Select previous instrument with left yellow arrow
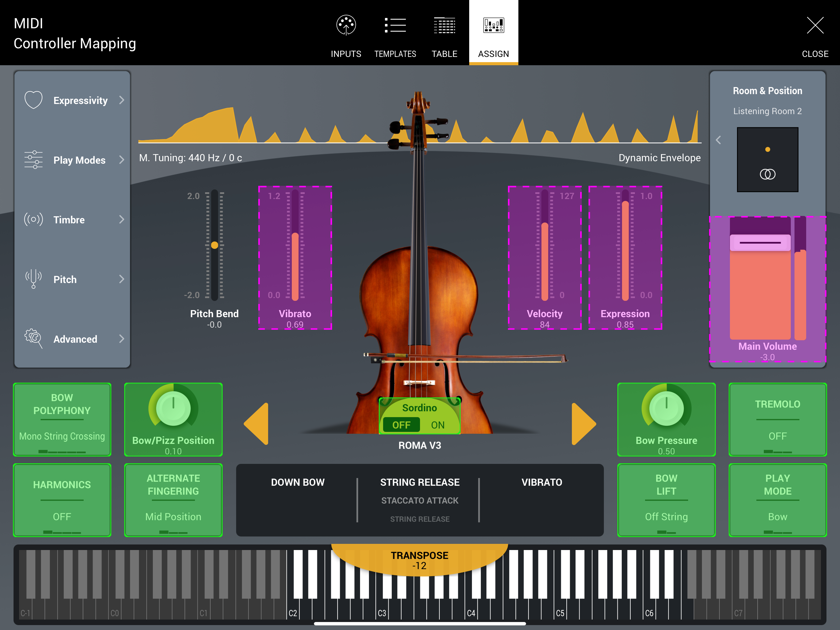Image resolution: width=840 pixels, height=630 pixels. (x=256, y=424)
